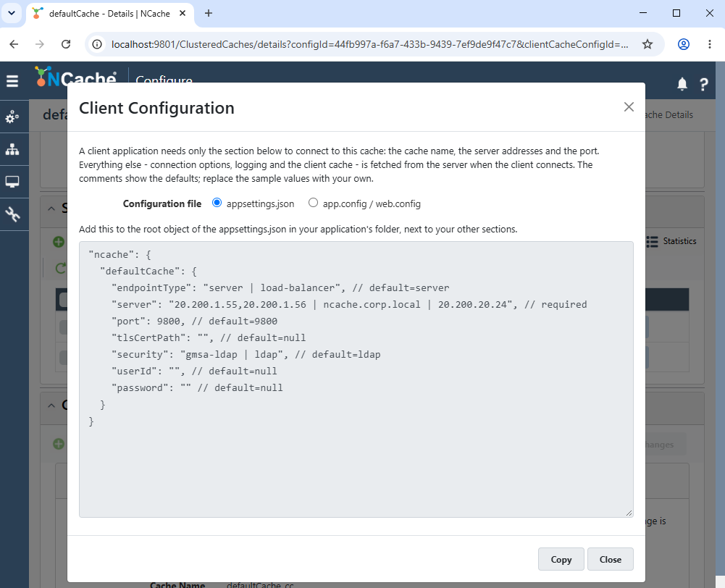
Task: Click the "endpointType" line in the code
Action: point(280,288)
